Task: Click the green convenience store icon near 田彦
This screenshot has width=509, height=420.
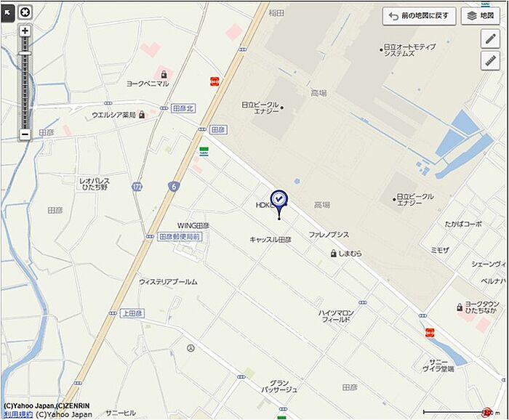Action: tap(204, 151)
